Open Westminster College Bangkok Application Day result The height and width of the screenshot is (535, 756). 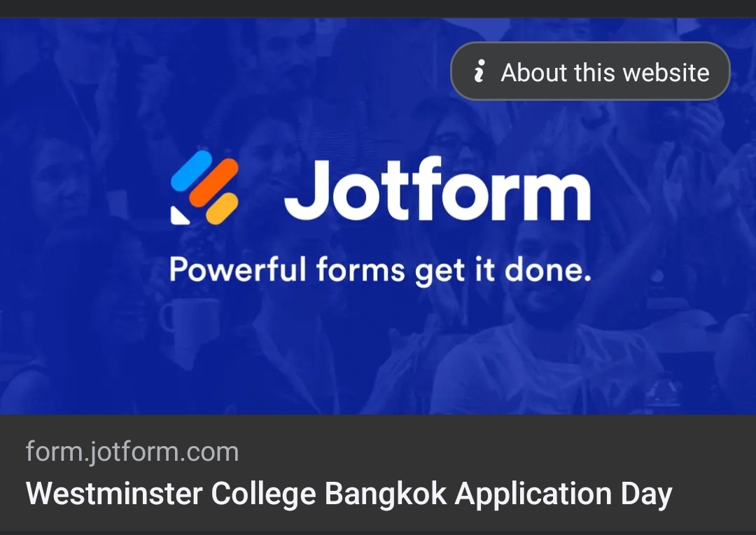tap(349, 494)
